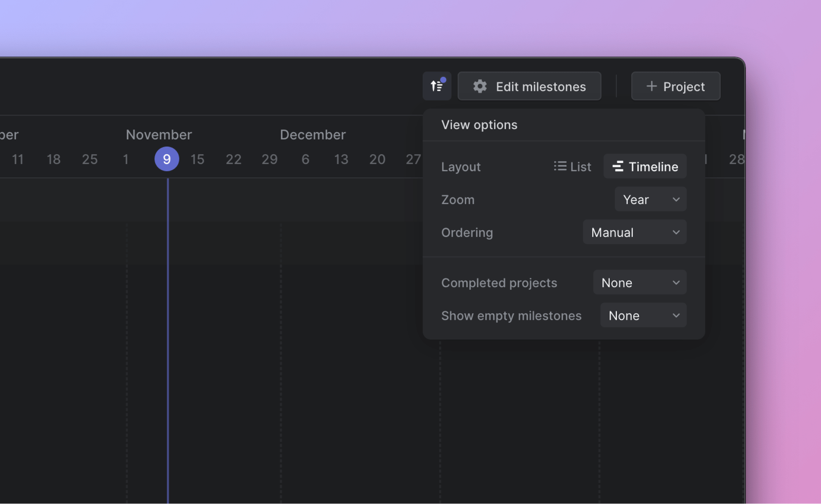Open Edit milestones
Screen dimensions: 821x504
(529, 86)
